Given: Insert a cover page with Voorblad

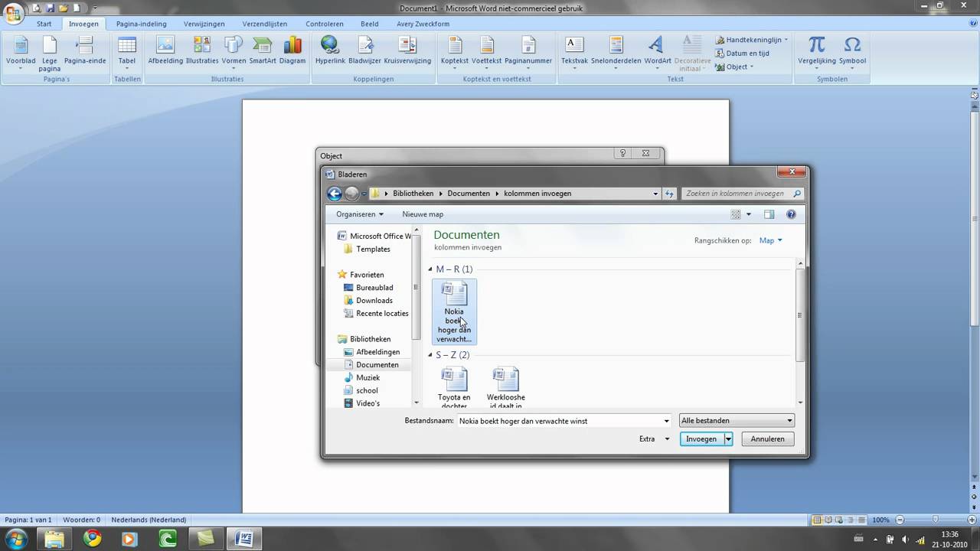Looking at the screenshot, I should (x=21, y=53).
